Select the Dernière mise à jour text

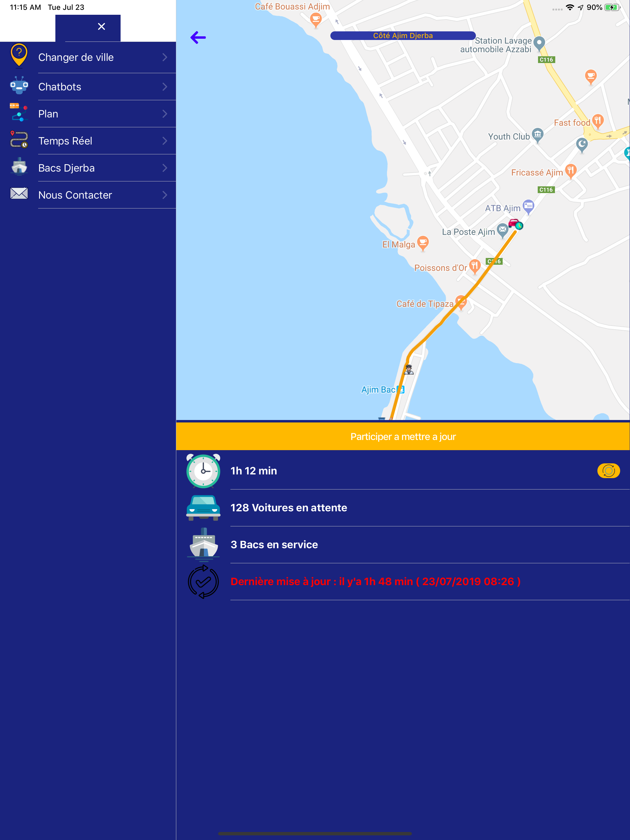(x=375, y=581)
